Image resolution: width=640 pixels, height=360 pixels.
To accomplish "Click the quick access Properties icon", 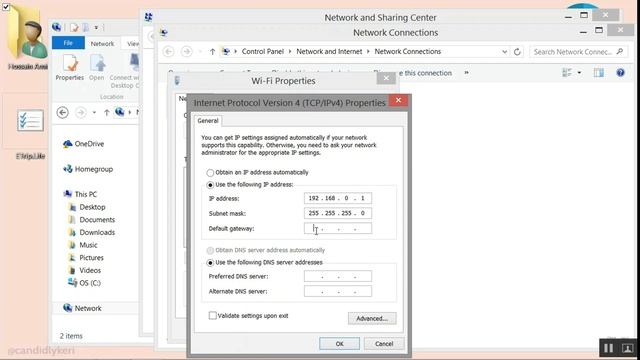I will 74,27.
